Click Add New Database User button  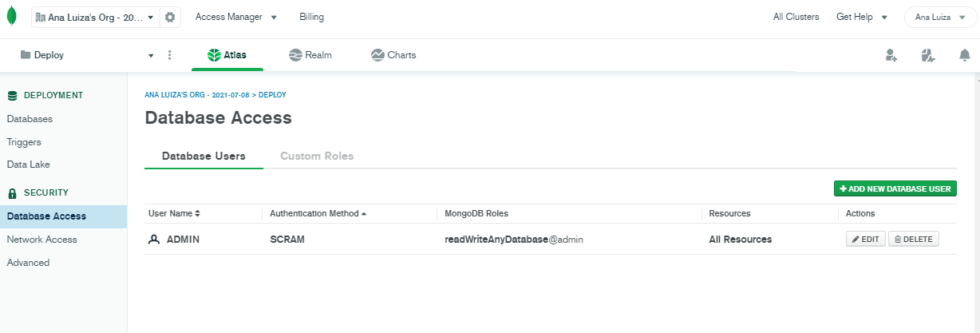pos(895,188)
